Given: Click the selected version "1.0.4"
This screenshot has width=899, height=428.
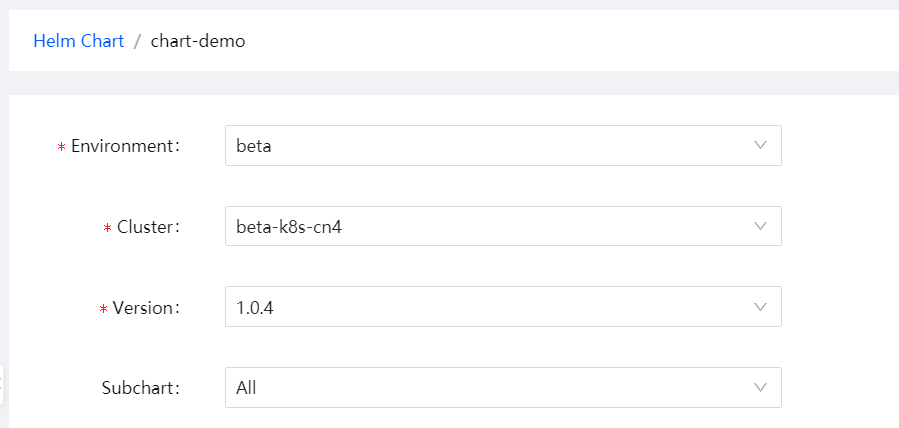Looking at the screenshot, I should click(x=255, y=308).
